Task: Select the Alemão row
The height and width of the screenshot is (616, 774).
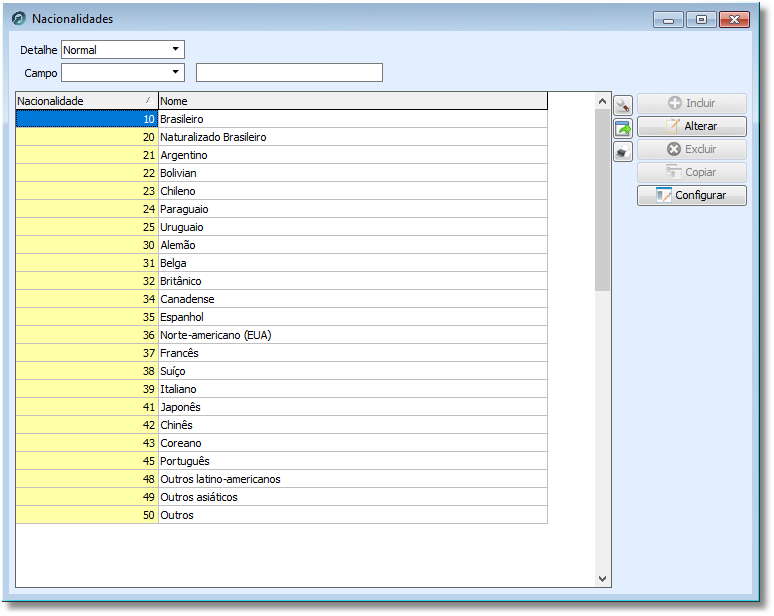Action: [x=281, y=245]
